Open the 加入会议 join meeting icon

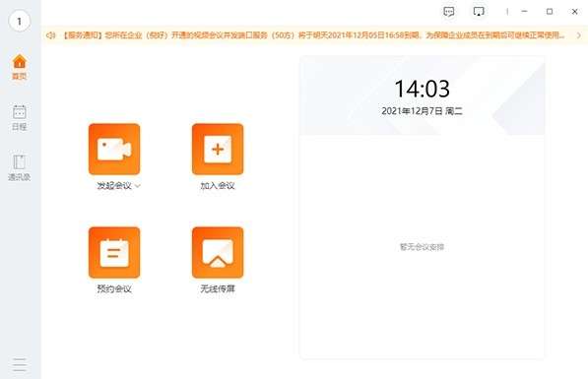[218, 149]
